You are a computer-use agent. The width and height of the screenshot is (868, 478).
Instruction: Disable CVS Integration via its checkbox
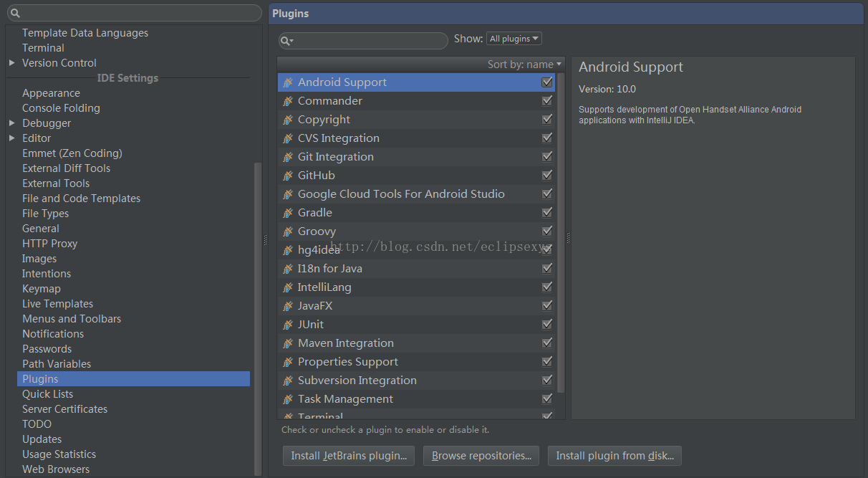pos(547,138)
